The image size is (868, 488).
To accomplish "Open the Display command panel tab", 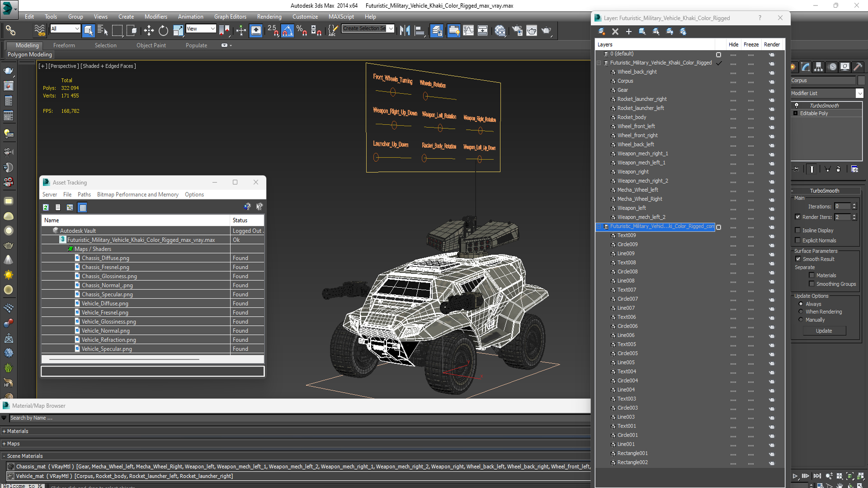I will tap(845, 67).
